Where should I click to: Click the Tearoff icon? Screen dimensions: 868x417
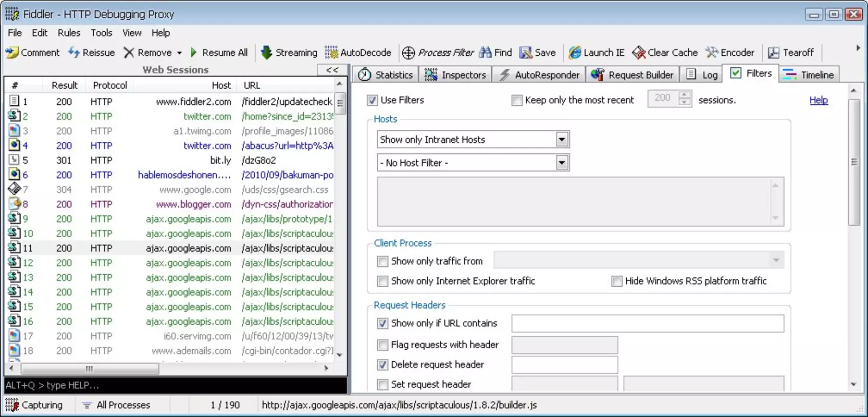pos(774,53)
